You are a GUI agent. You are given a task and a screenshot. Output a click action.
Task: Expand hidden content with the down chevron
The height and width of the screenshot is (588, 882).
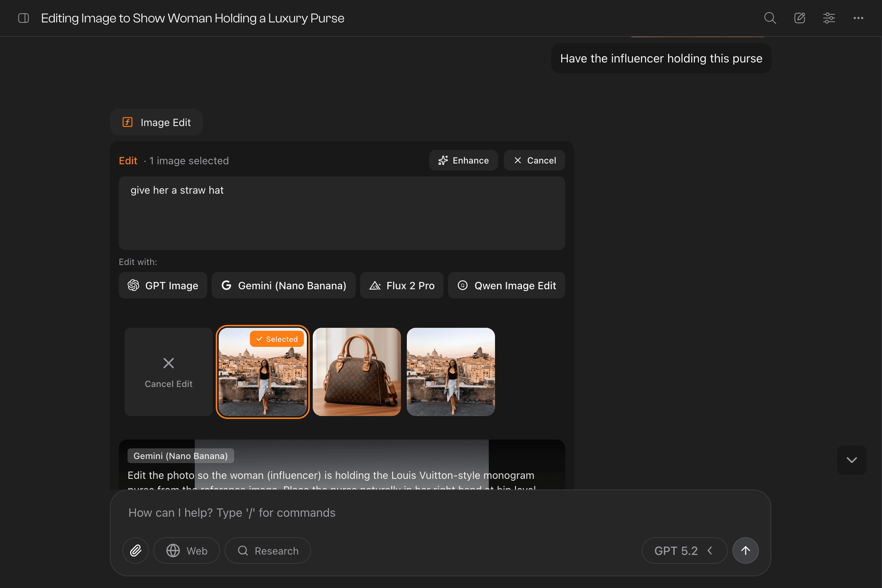(851, 460)
